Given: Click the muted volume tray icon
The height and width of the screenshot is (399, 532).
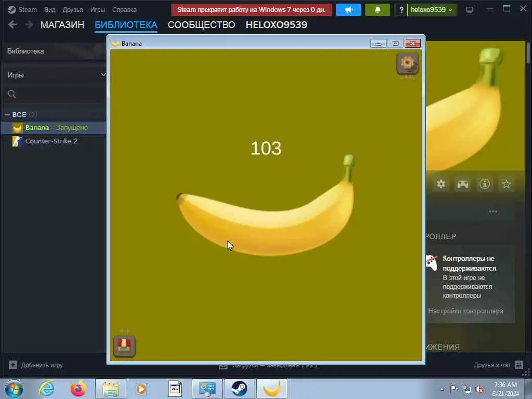Looking at the screenshot, I should click(480, 390).
